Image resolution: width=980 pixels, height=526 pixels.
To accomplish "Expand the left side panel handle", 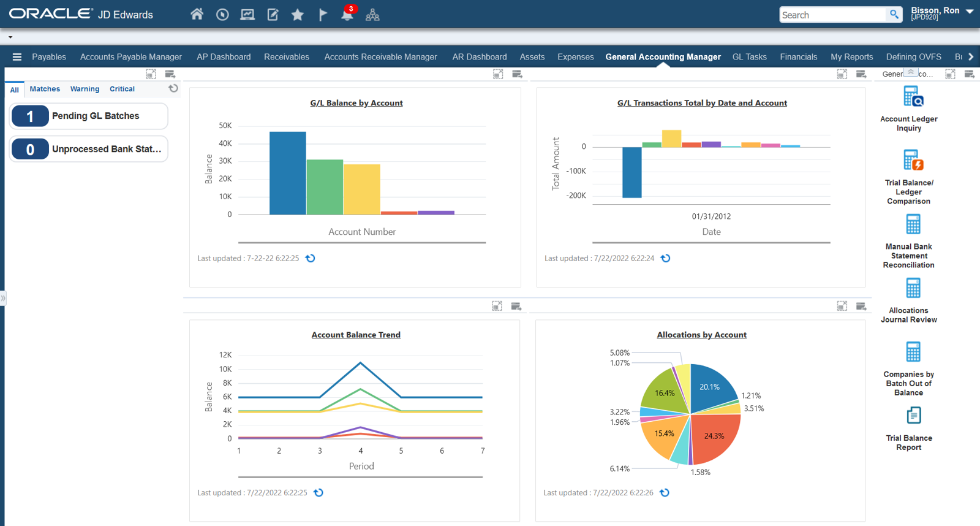I will click(3, 299).
